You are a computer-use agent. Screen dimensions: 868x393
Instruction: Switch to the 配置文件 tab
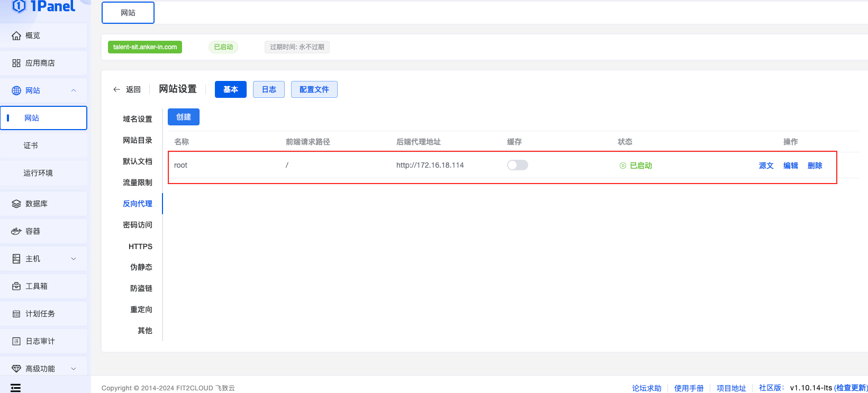[314, 89]
